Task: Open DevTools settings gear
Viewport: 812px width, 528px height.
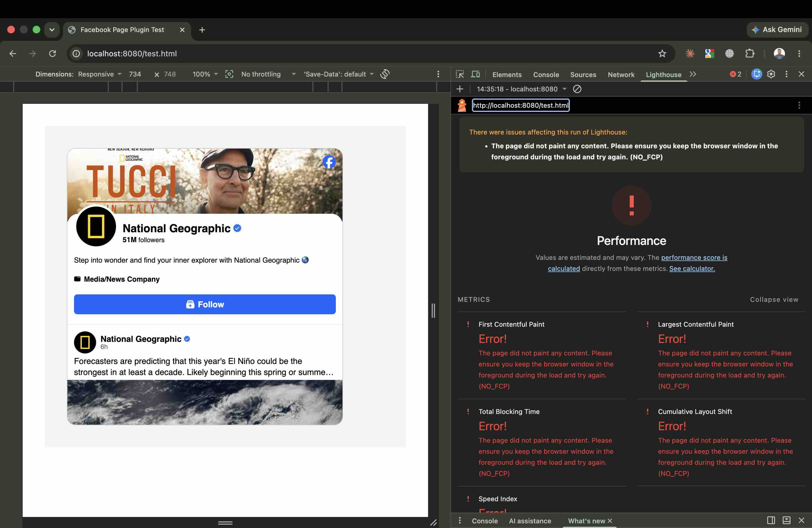Action: (771, 74)
